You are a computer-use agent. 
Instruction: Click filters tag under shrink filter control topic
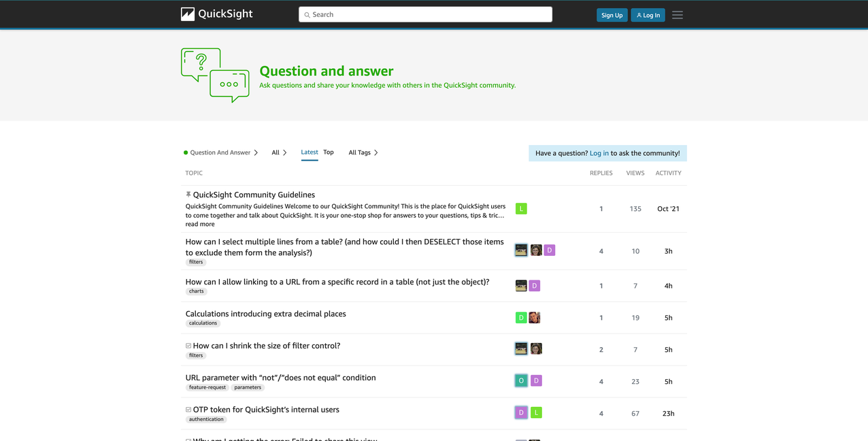point(196,355)
